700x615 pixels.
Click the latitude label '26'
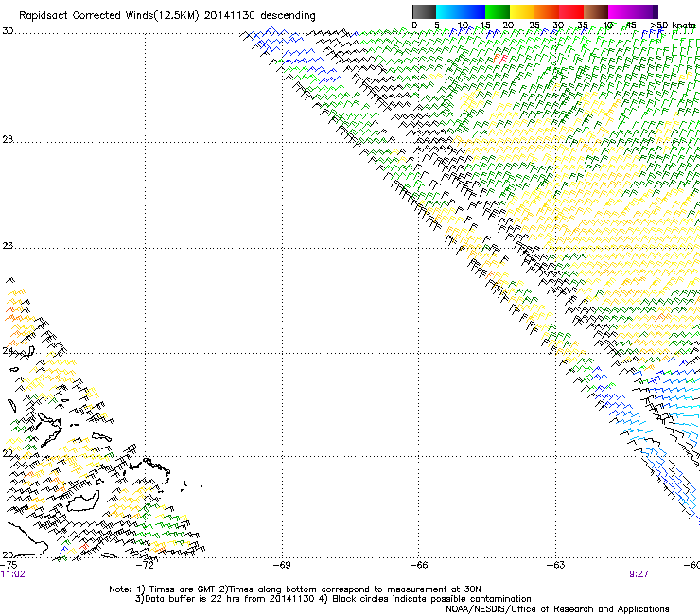8,246
